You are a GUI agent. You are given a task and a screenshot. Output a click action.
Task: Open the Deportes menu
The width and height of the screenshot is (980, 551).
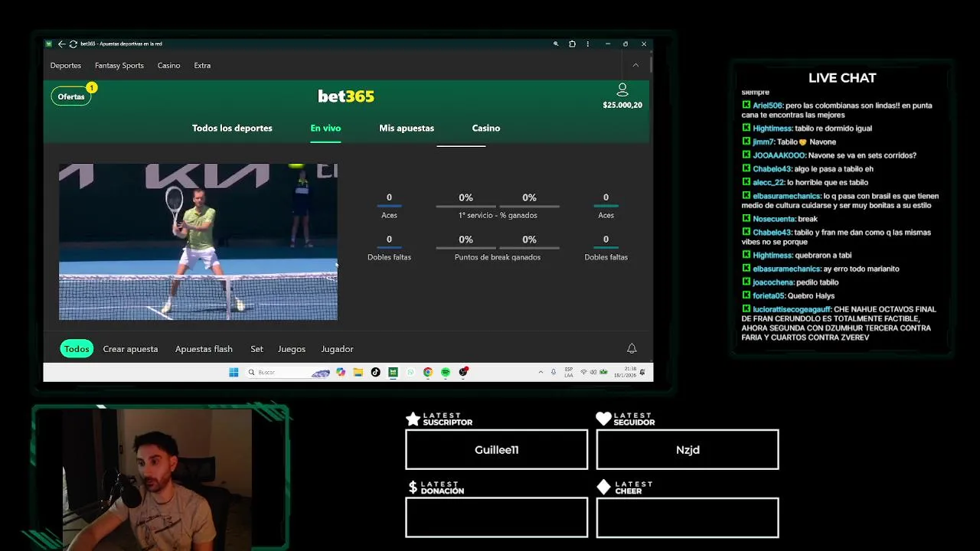(66, 65)
